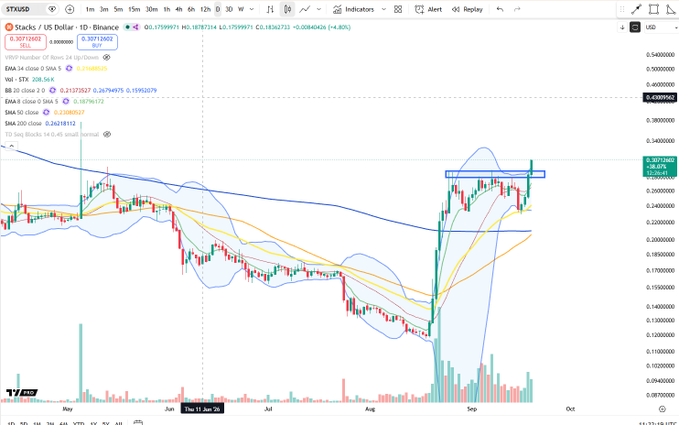Click the down-arrow button near USD
679x425 pixels.
(x=622, y=27)
